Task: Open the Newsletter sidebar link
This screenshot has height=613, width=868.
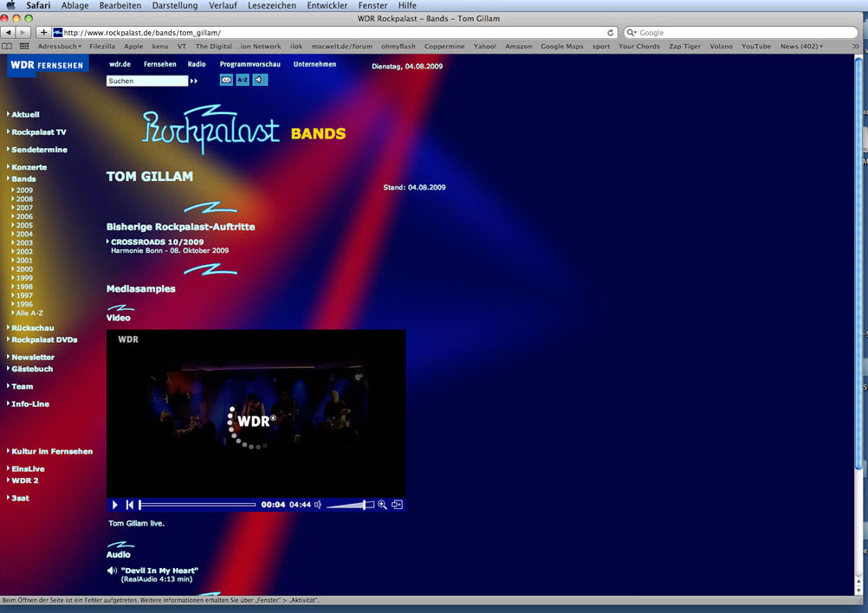Action: pos(33,358)
